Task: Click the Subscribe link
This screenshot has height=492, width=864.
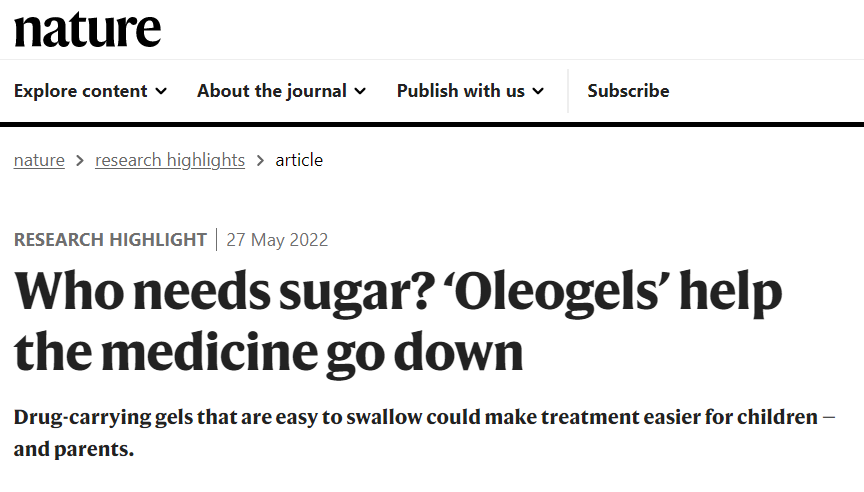Action: pos(628,91)
